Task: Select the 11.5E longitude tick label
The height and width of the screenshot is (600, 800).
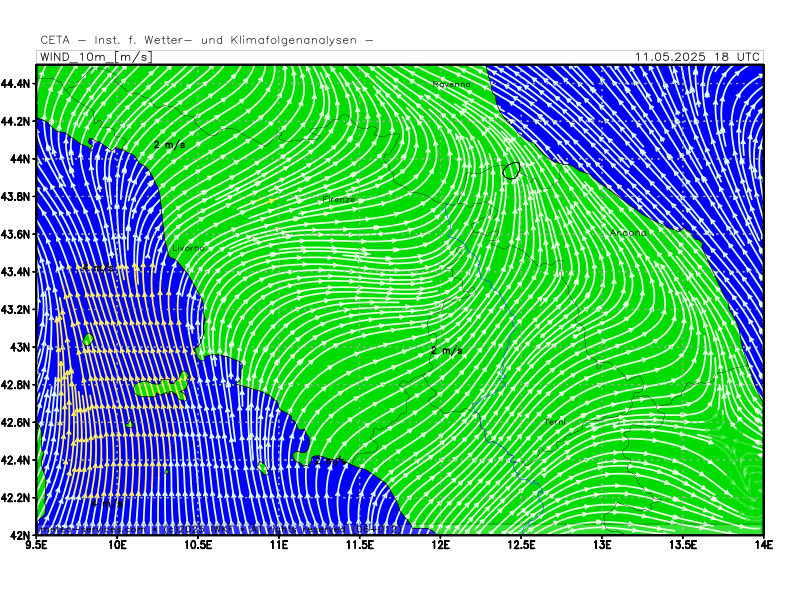Action: point(360,545)
